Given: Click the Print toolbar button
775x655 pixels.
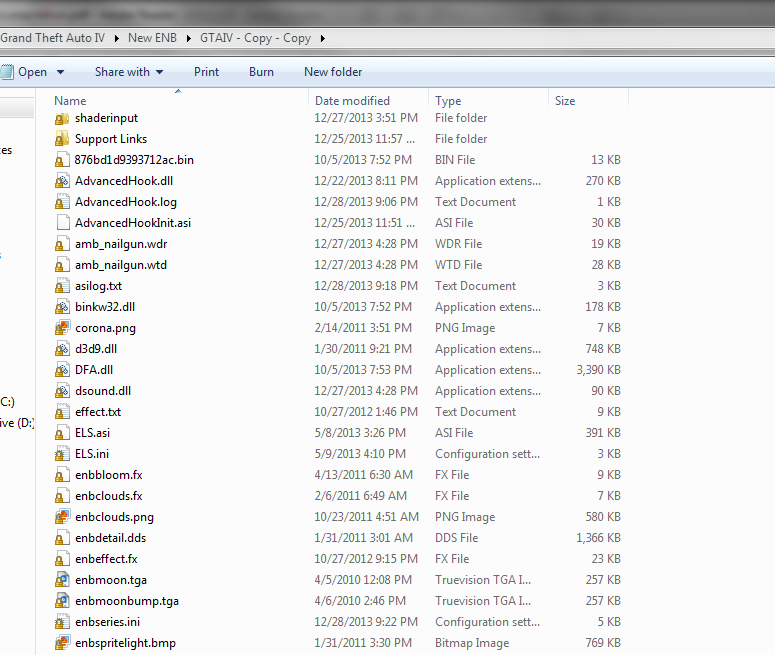Looking at the screenshot, I should pos(206,72).
